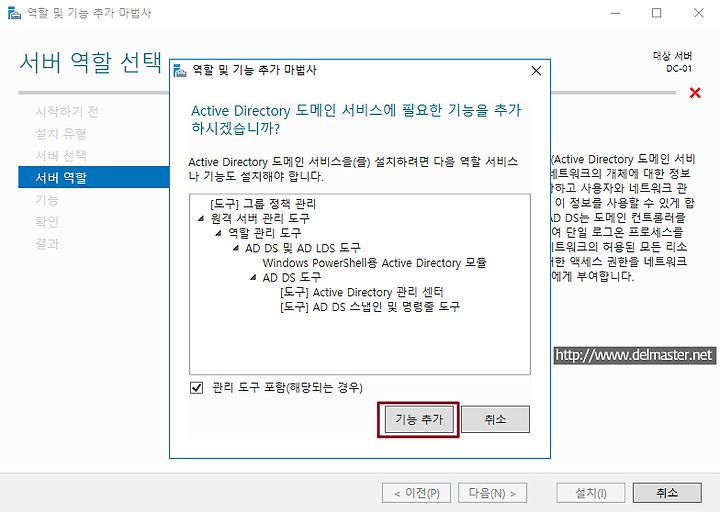This screenshot has width=720, height=512.
Task: Open 결과 wizard step
Action: coord(47,244)
